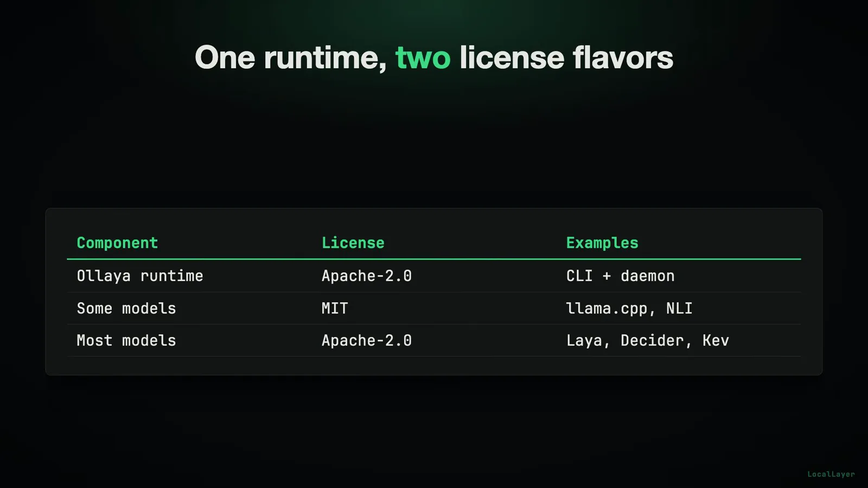Select the 'llama.cpp, NLI' cell

click(x=629, y=309)
